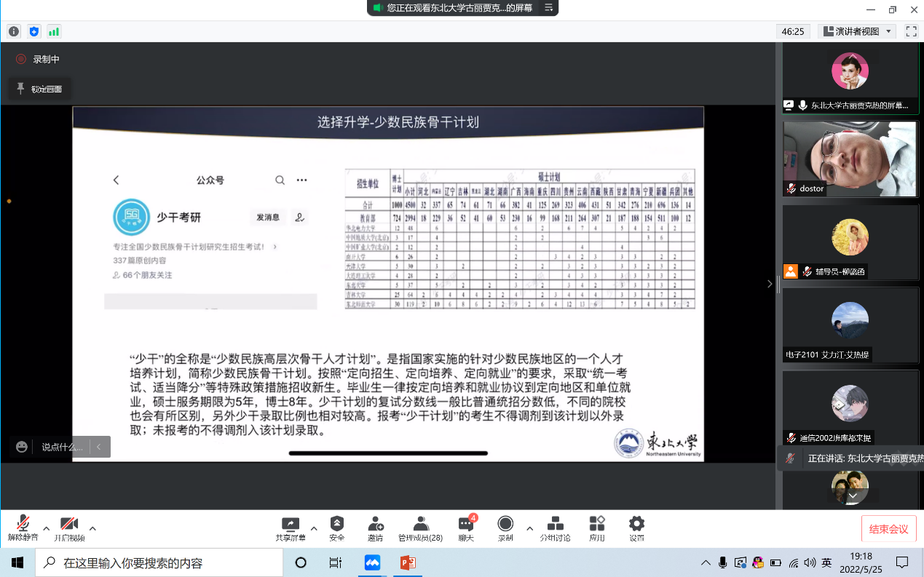Turn on the camera (开启视频)
Viewport: 924px width, 577px height.
coord(69,528)
